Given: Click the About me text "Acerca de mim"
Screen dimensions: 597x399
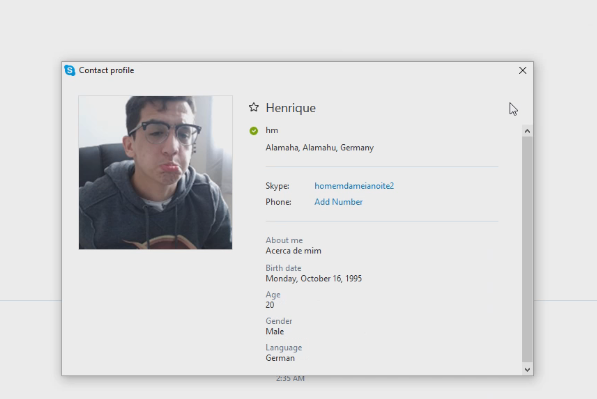Looking at the screenshot, I should click(x=293, y=251).
